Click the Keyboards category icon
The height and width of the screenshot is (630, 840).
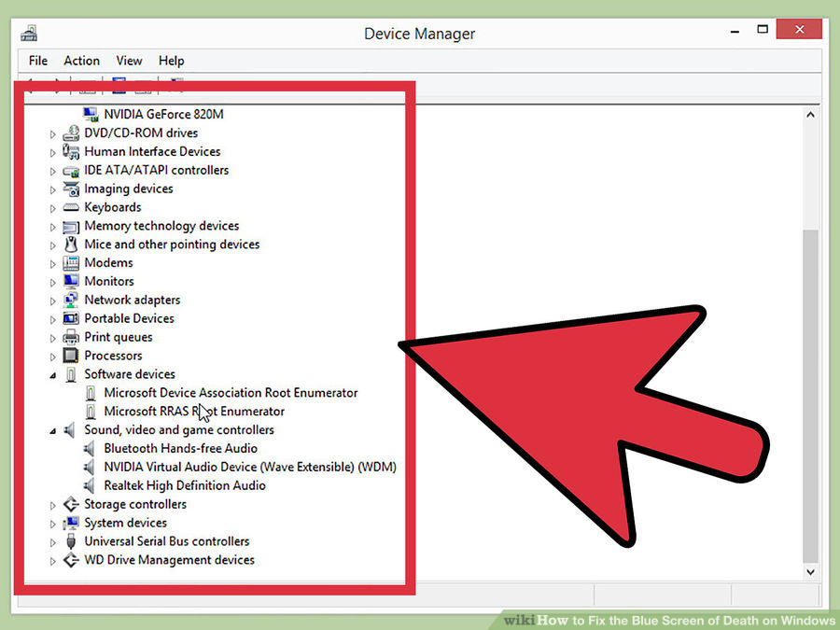tap(71, 207)
